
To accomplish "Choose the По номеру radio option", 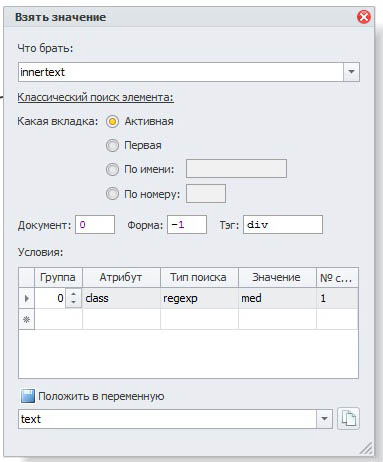I will tap(112, 194).
